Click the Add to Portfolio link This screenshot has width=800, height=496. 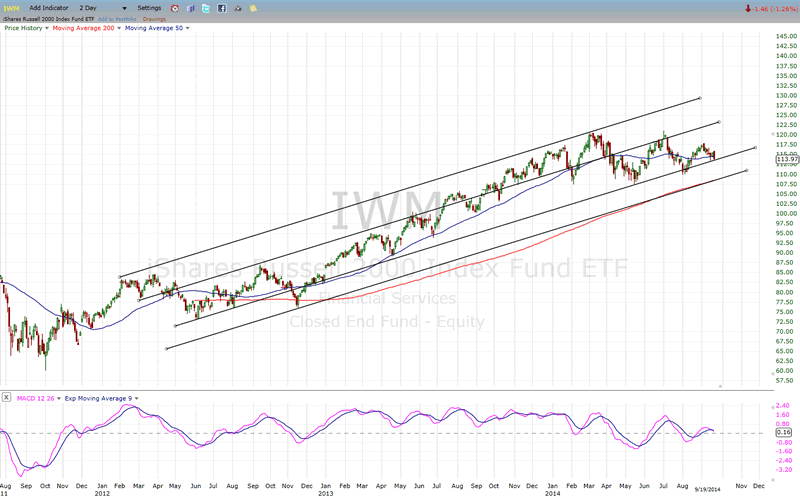(x=117, y=19)
